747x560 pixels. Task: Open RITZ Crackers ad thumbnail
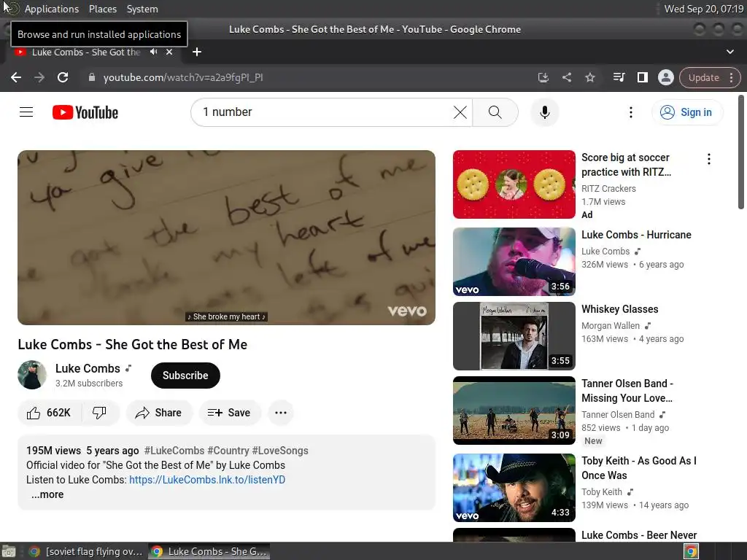point(514,184)
